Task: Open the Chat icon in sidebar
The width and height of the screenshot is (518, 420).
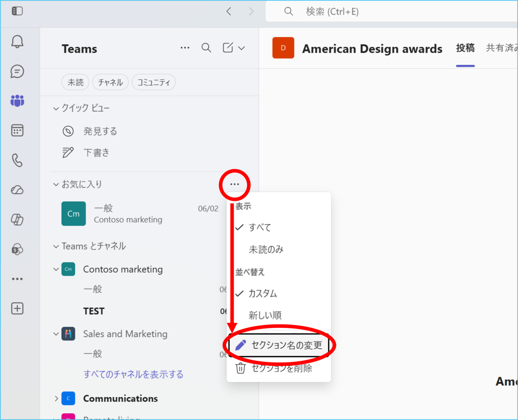Action: (x=17, y=71)
